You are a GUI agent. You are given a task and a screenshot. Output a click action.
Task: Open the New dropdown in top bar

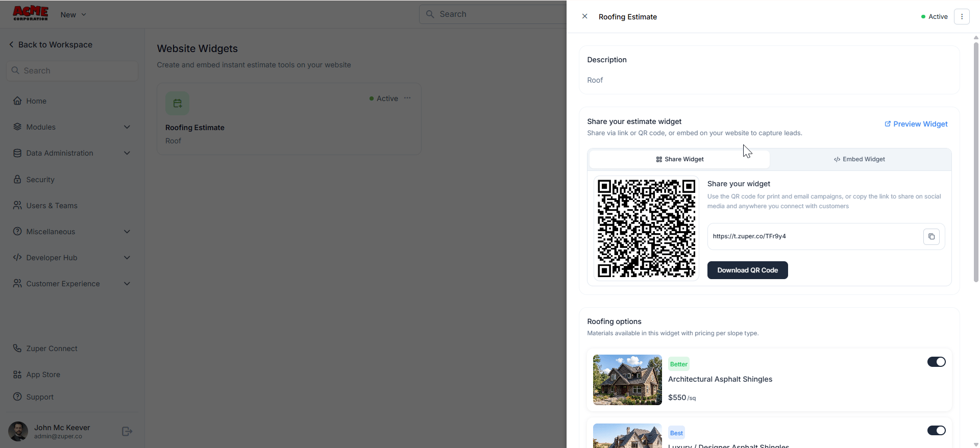73,15
